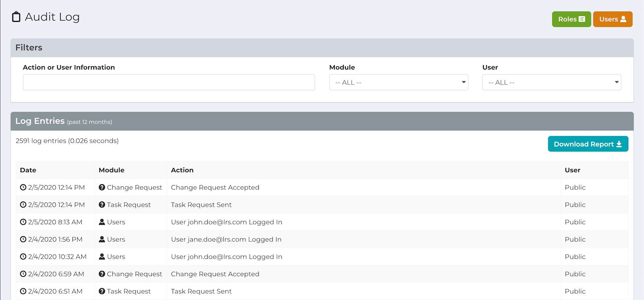
Task: Click the User column header
Action: pos(572,170)
